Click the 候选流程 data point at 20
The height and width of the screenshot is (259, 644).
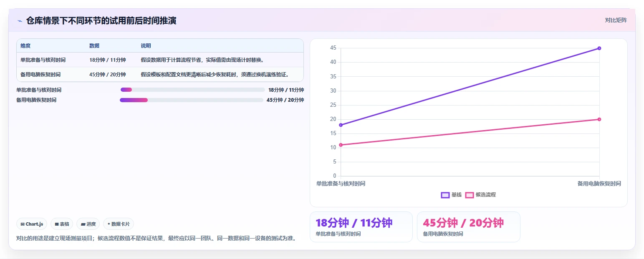click(599, 119)
